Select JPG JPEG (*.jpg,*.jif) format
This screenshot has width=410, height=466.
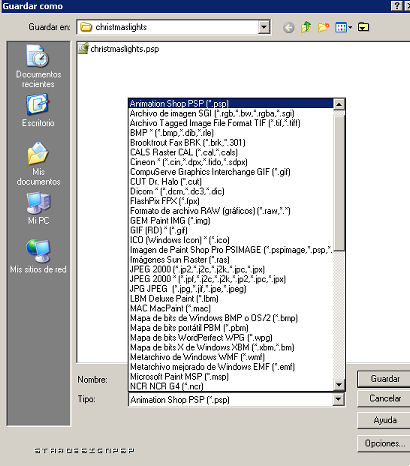(231, 289)
